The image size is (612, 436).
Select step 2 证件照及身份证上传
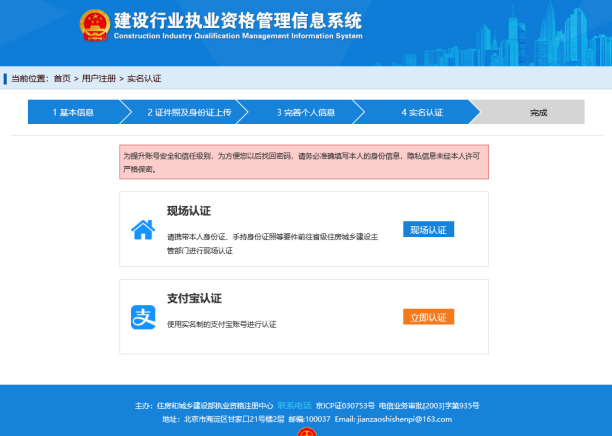[x=189, y=113]
